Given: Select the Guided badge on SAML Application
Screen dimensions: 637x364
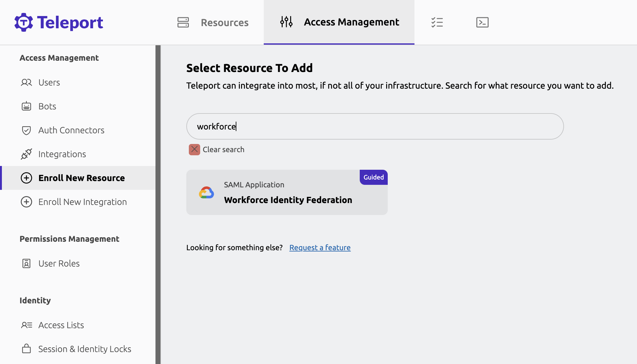Looking at the screenshot, I should point(374,177).
